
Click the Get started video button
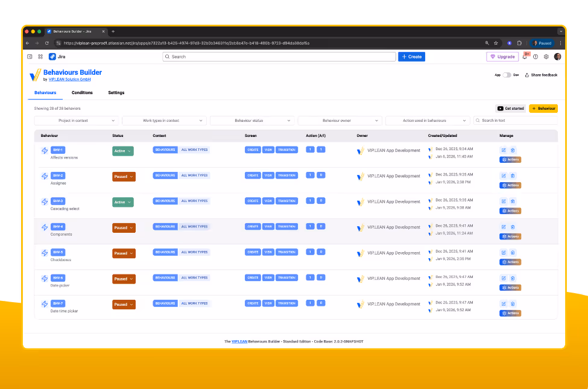(x=510, y=109)
